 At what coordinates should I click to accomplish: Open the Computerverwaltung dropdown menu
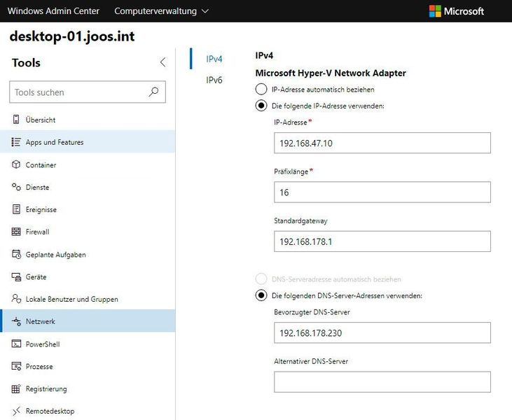[x=161, y=11]
